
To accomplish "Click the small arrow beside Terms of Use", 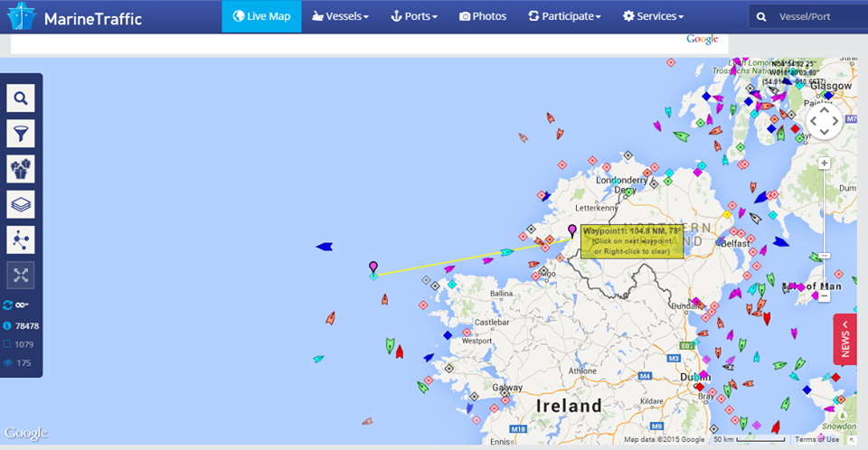I will (x=852, y=439).
